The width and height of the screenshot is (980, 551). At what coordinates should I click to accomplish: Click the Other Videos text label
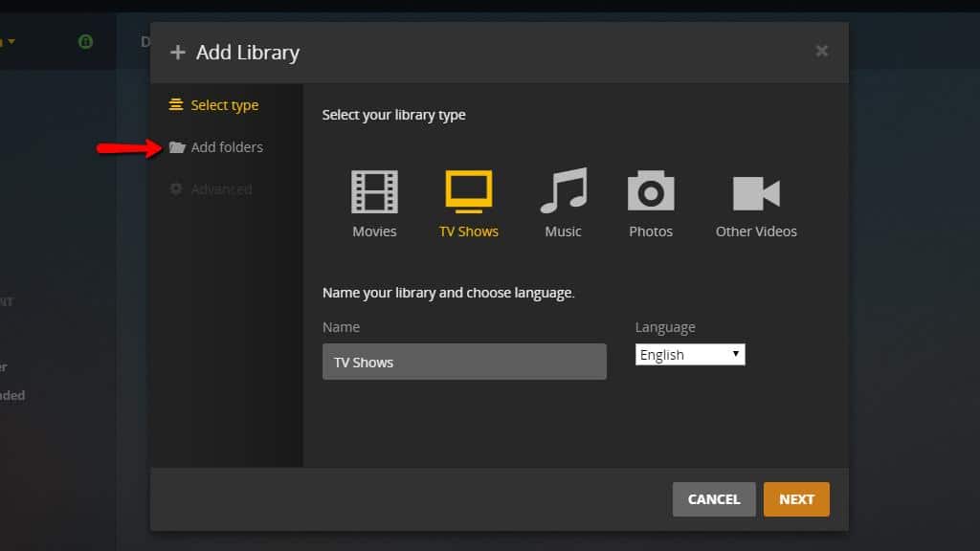(x=756, y=231)
